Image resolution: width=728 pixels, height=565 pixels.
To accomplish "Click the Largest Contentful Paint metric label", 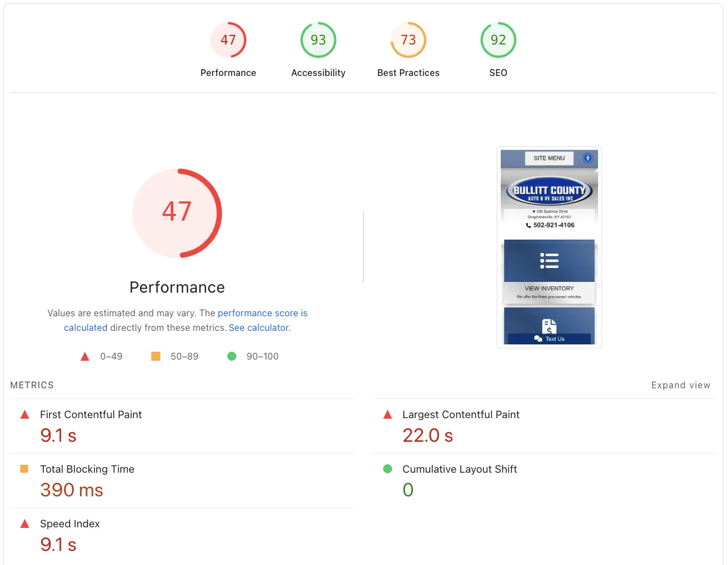I will pyautogui.click(x=461, y=415).
